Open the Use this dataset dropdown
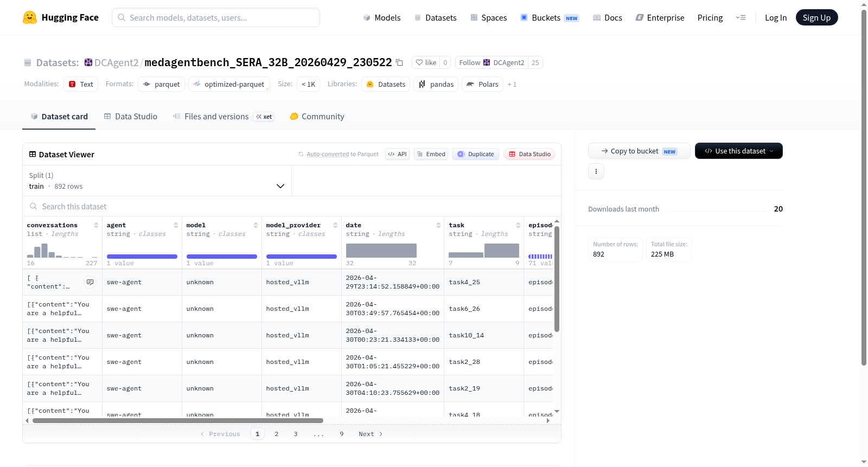 coord(738,151)
